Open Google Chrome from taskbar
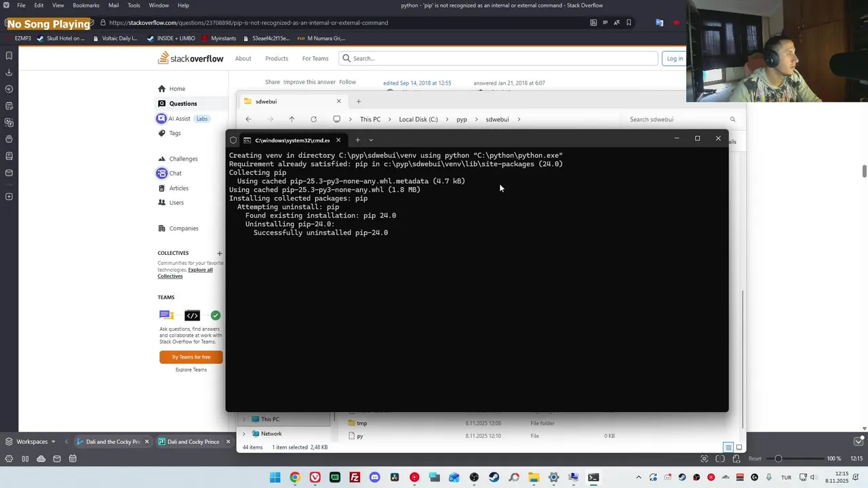This screenshot has height=488, width=868. point(295,477)
